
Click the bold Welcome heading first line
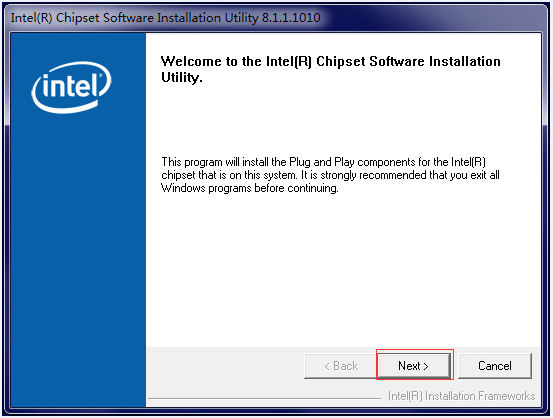coord(330,61)
